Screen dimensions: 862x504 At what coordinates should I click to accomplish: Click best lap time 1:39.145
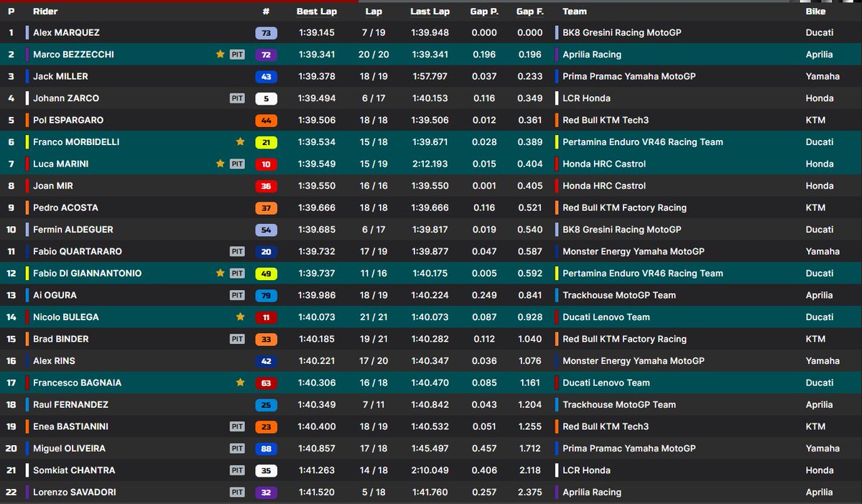coord(316,33)
